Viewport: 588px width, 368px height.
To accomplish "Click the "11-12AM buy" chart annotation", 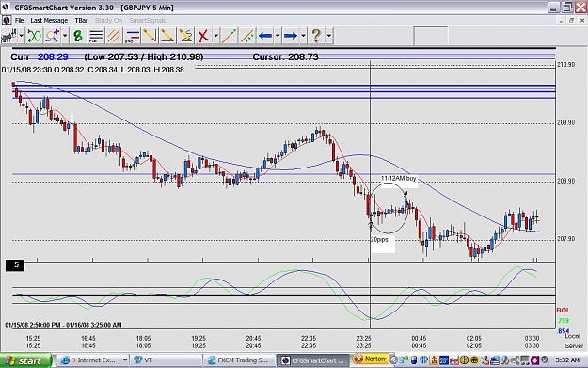I will click(x=399, y=179).
